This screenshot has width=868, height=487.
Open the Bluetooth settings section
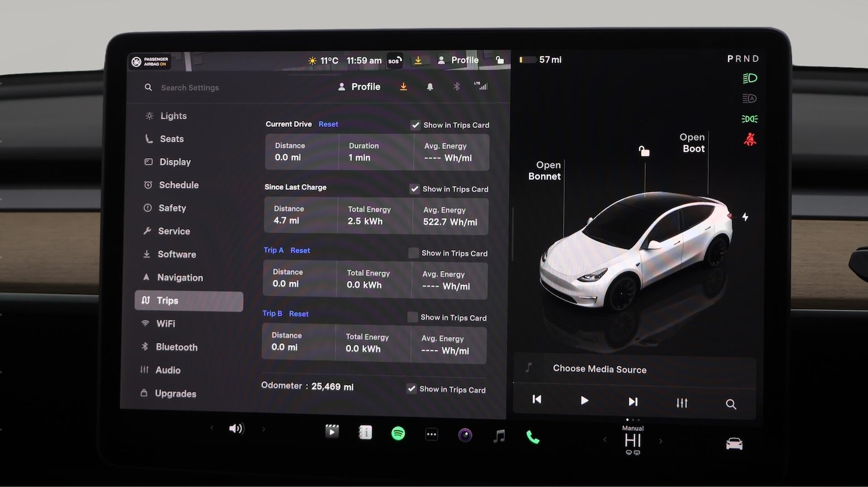[176, 347]
